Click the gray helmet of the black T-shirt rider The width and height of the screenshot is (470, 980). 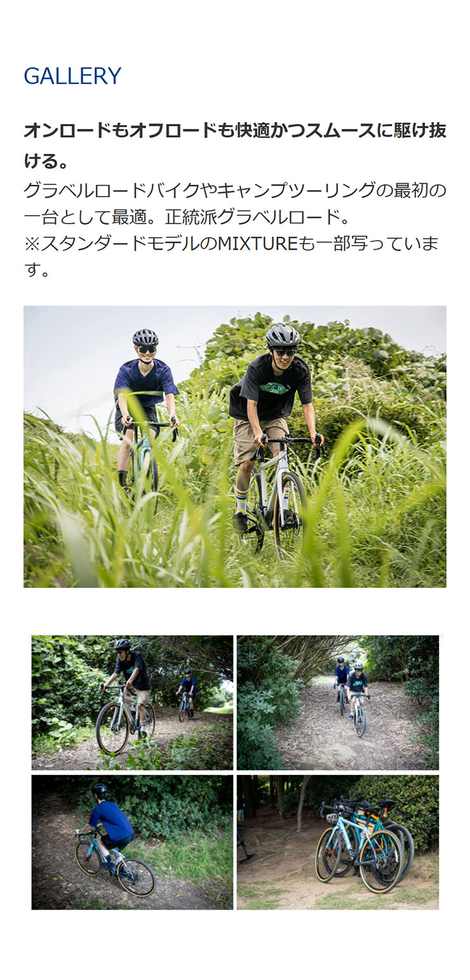[283, 335]
